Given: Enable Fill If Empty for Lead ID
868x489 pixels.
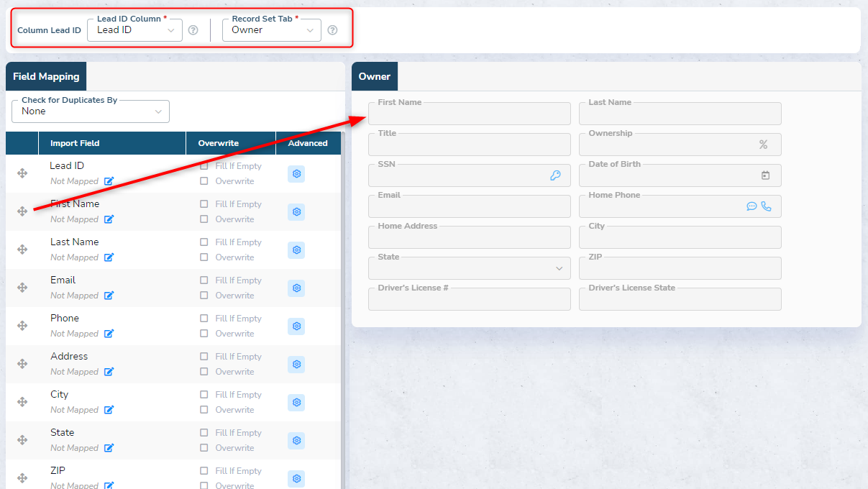Looking at the screenshot, I should pyautogui.click(x=204, y=166).
